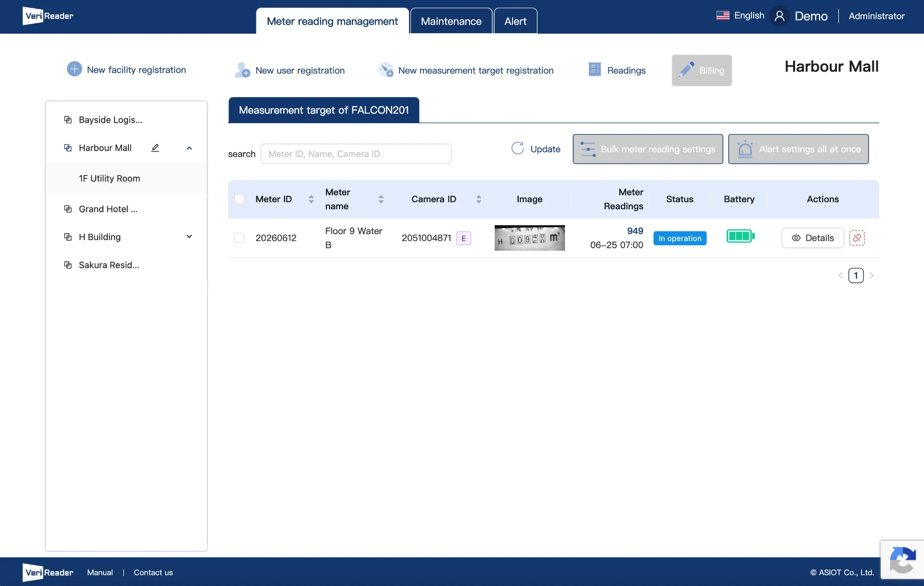Toggle the select-all header checkbox
Image resolution: width=924 pixels, height=586 pixels.
point(239,199)
